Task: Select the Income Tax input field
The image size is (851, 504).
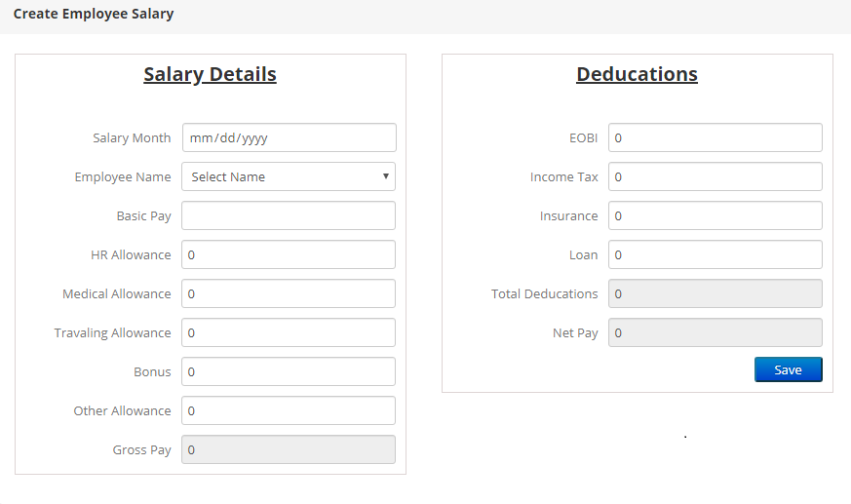Action: point(715,176)
